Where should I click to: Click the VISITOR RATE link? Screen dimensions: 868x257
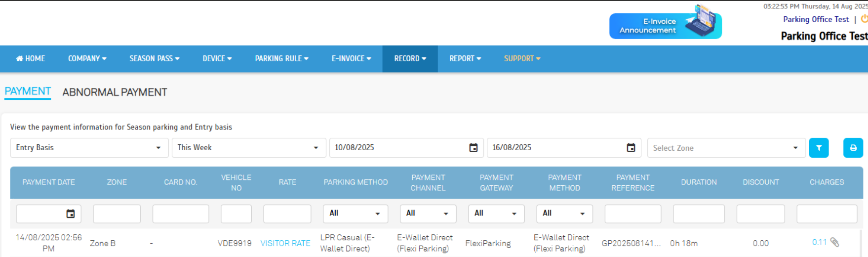[x=285, y=243]
